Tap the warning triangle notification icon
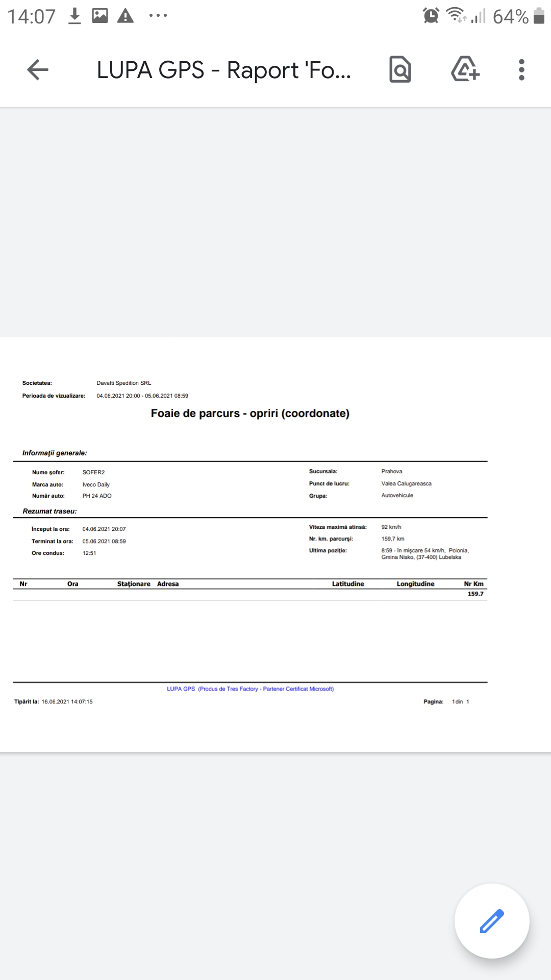 tap(125, 16)
